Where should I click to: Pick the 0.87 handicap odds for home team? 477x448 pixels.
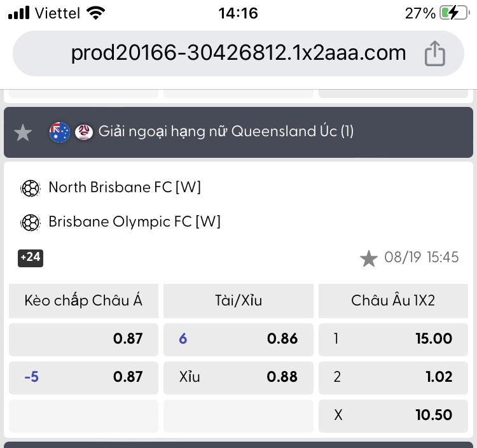84,339
